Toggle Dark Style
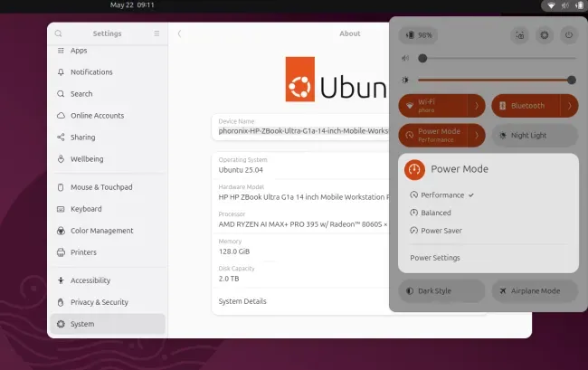Viewport: 588px width, 370px height. pos(441,291)
